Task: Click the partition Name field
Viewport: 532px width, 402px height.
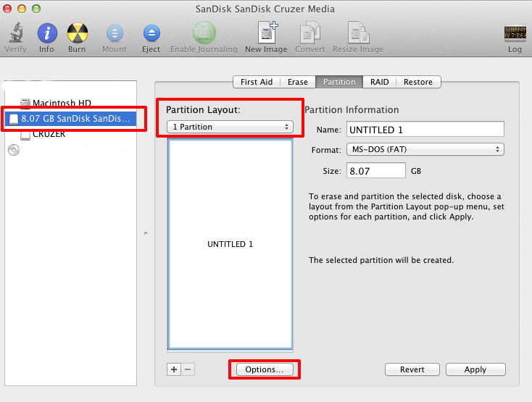Action: pos(425,129)
